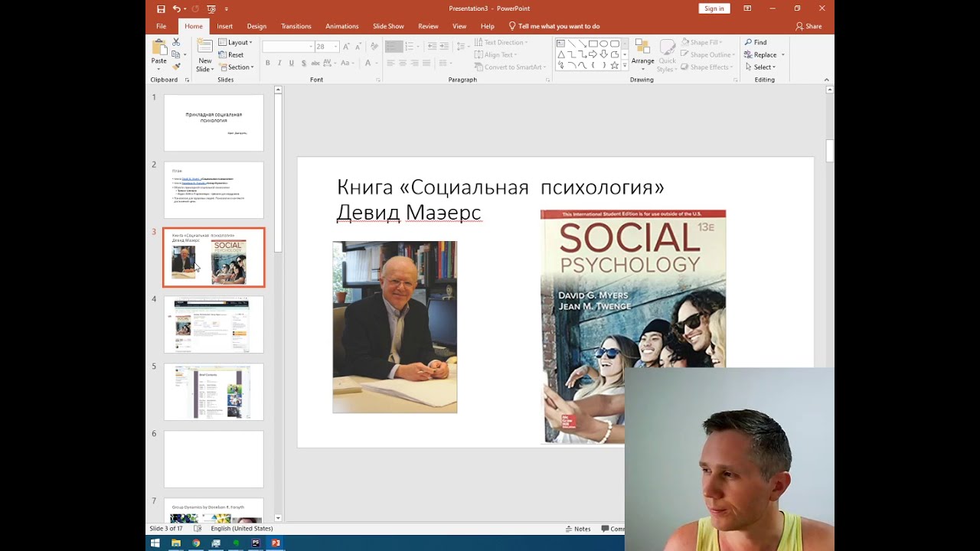
Task: Select the Text Box shape in gallery
Action: tap(560, 44)
